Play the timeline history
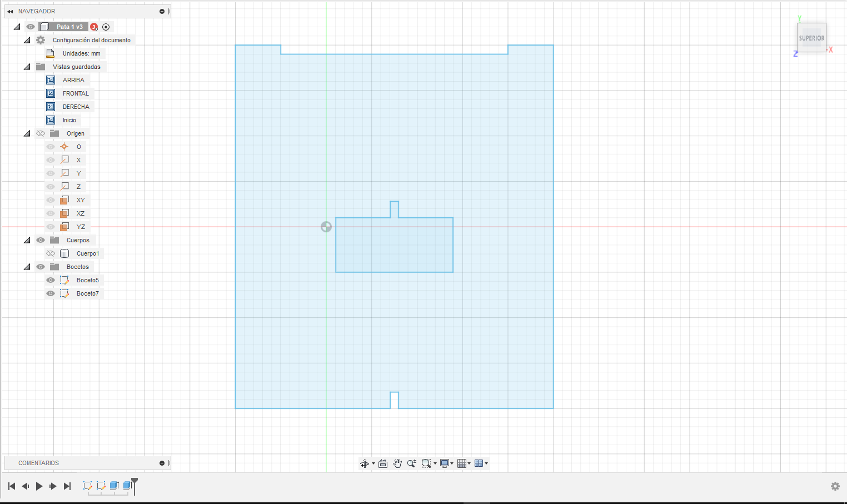The height and width of the screenshot is (504, 847). [39, 486]
